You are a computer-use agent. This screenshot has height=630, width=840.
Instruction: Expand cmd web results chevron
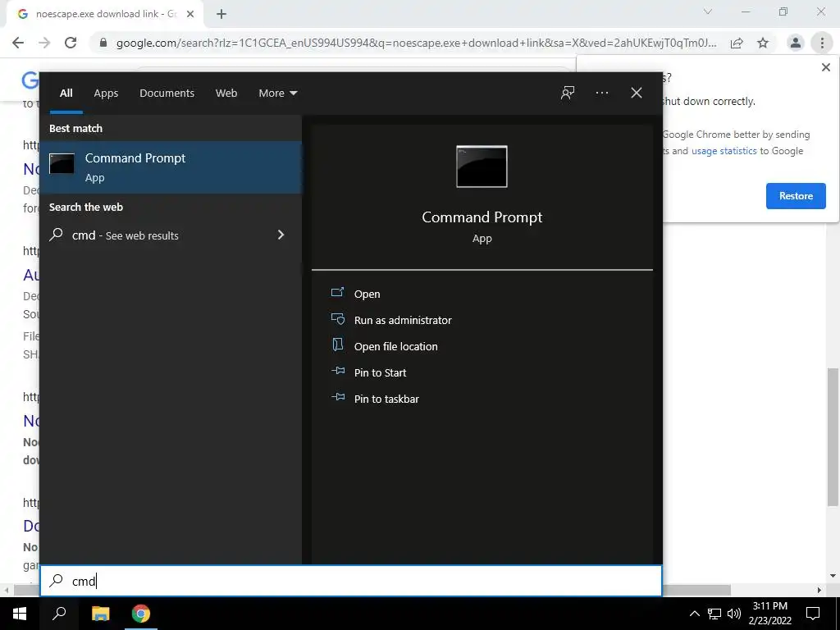tap(281, 235)
